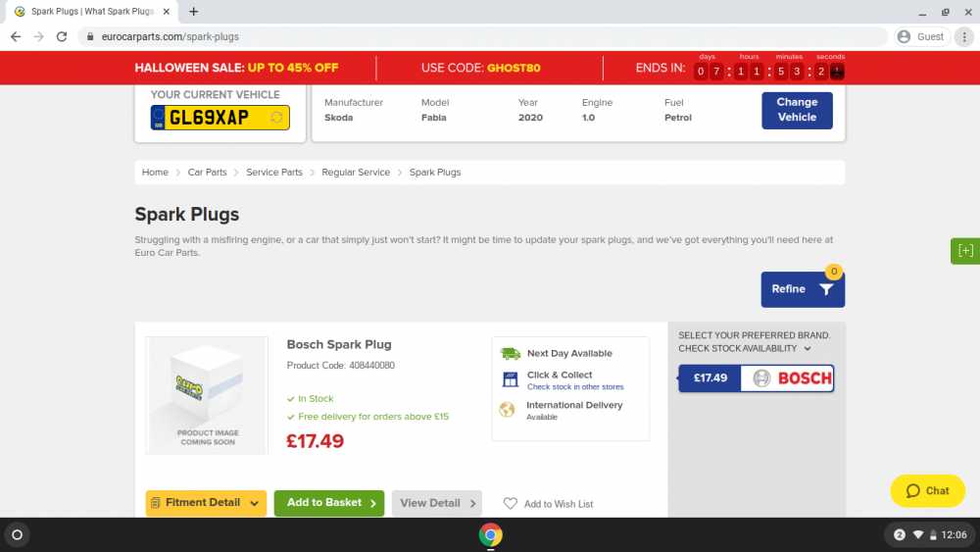Click Add to Basket button
Viewport: 980px width, 552px height.
pos(329,503)
